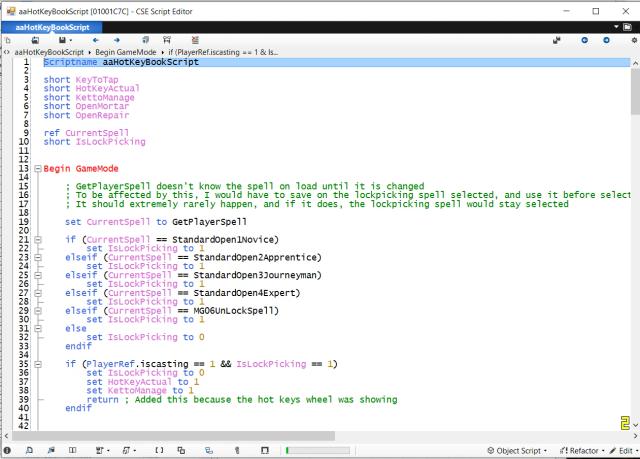Click the new tab folder icon in the tab strip
This screenshot has width=640, height=459.
(x=628, y=27)
